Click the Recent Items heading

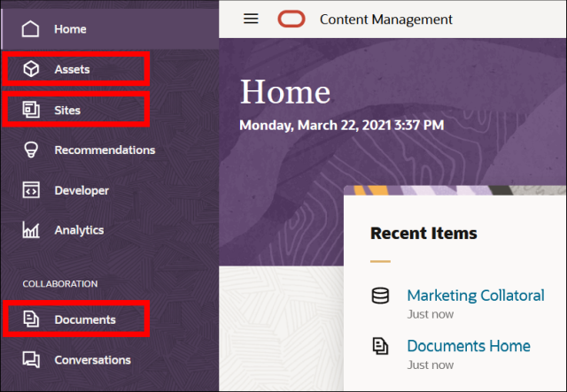[423, 233]
